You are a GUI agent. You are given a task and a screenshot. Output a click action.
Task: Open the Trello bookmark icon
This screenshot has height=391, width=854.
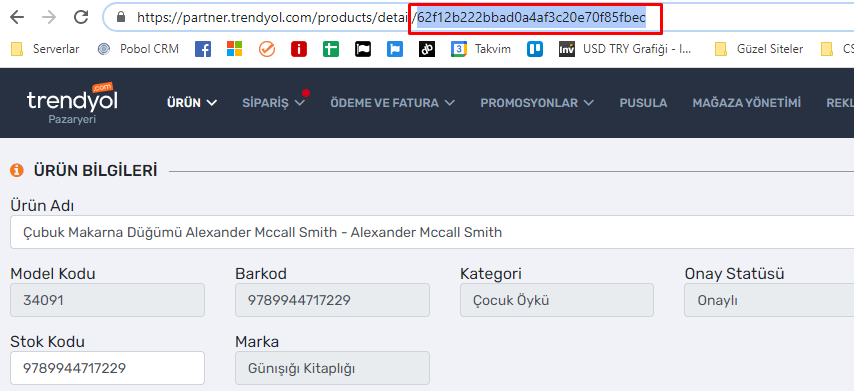point(535,49)
